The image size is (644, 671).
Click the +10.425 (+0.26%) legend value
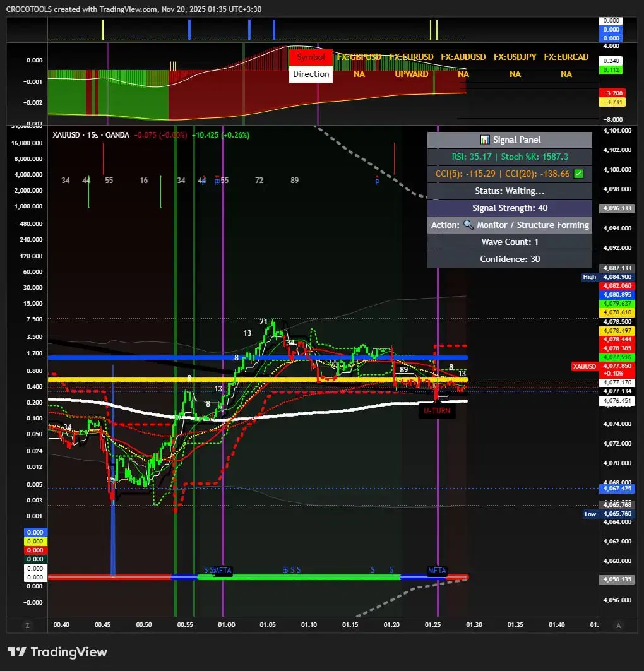220,135
